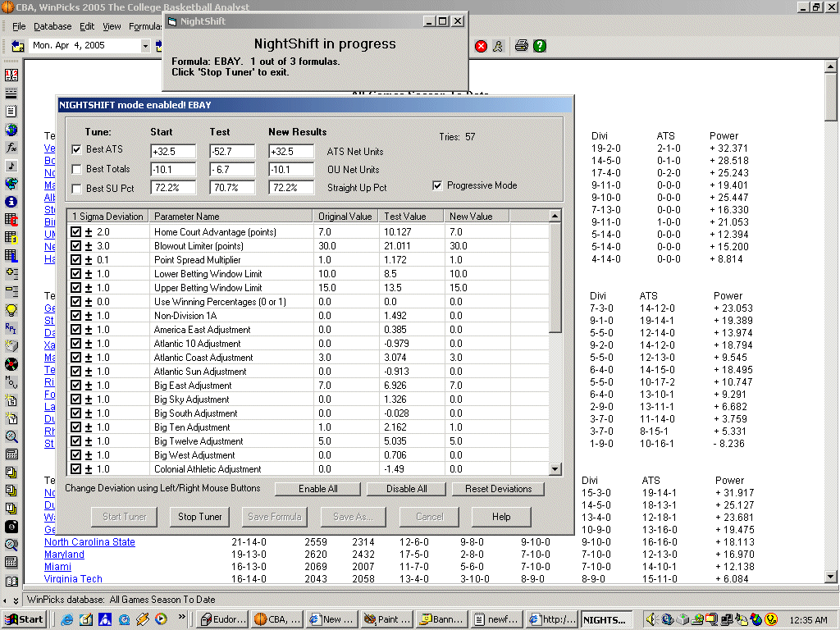
Task: Click the Enable All button
Action: click(318, 489)
